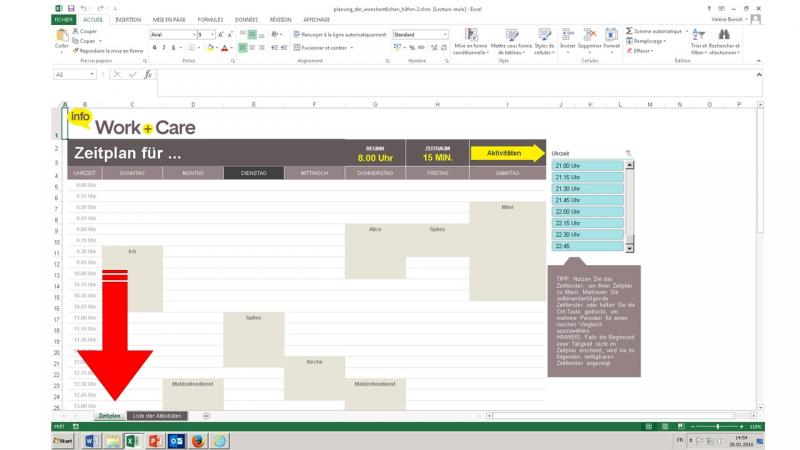The height and width of the screenshot is (450, 800).
Task: Switch to Liste der Aktivitäten sheet tab
Action: coord(157,415)
